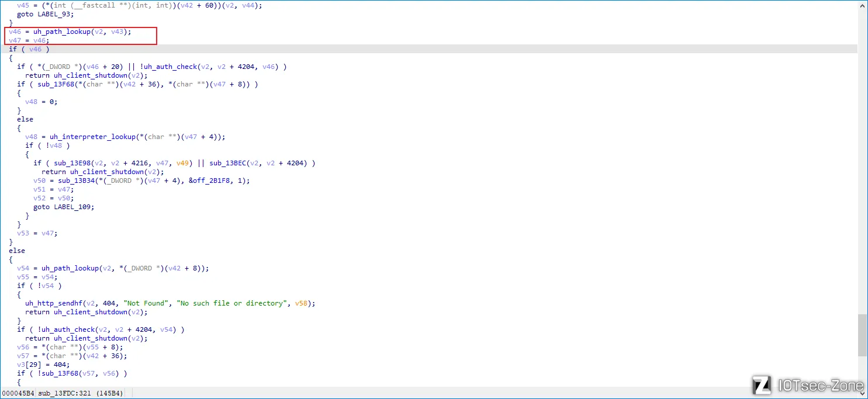Click the "v47 = v46;" line
Viewport: 868px width, 399px height.
click(29, 40)
